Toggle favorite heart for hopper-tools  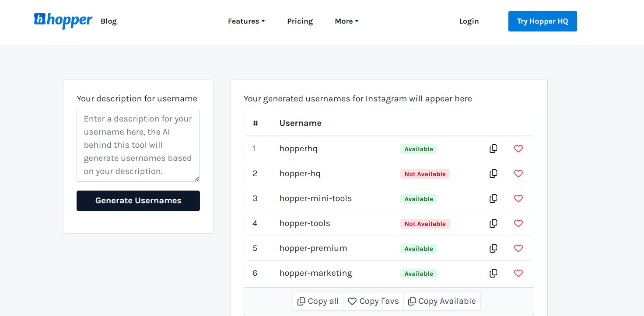(518, 223)
